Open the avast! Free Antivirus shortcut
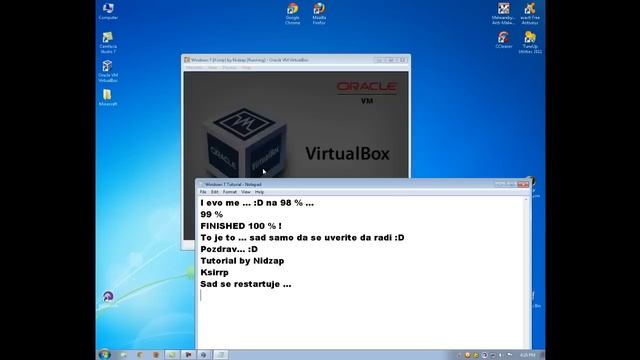640x360 pixels. 530,13
